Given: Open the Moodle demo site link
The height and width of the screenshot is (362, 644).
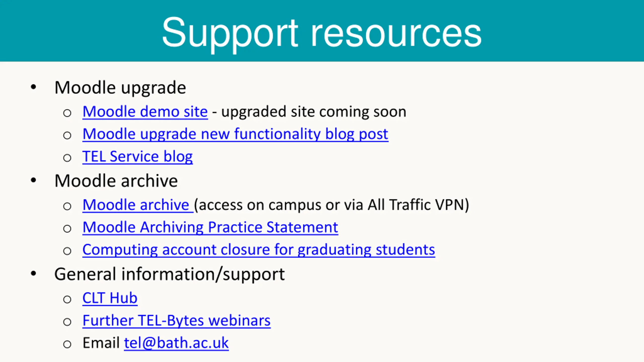Looking at the screenshot, I should (x=145, y=112).
